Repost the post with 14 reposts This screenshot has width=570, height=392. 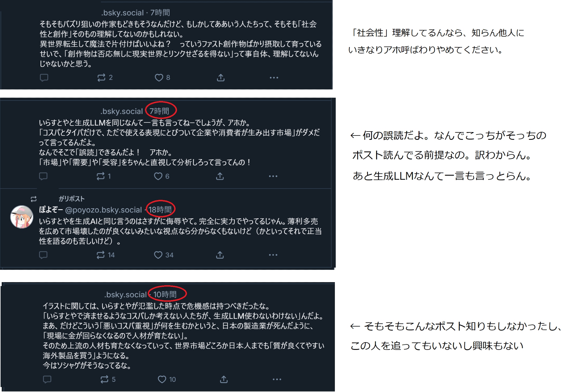pos(101,255)
